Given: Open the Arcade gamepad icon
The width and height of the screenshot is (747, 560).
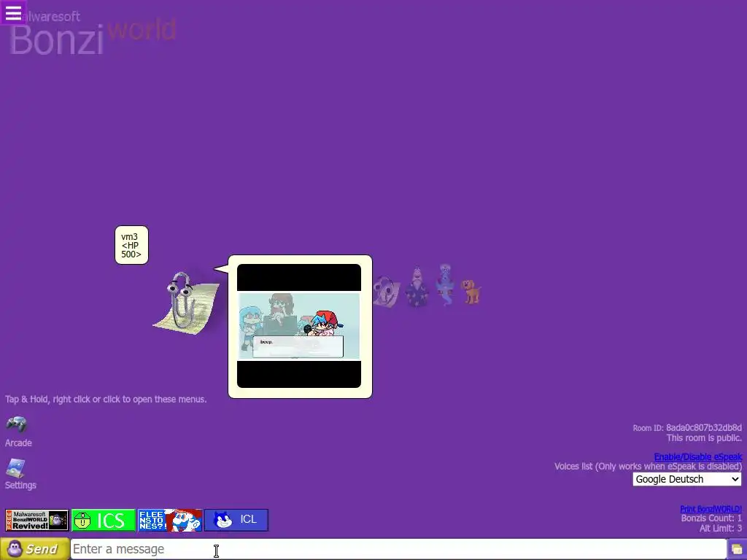Looking at the screenshot, I should [17, 424].
